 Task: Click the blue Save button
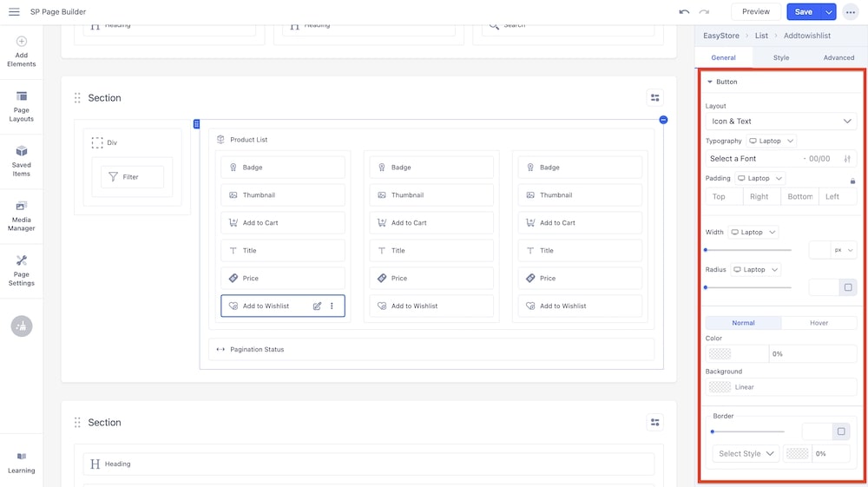[803, 12]
